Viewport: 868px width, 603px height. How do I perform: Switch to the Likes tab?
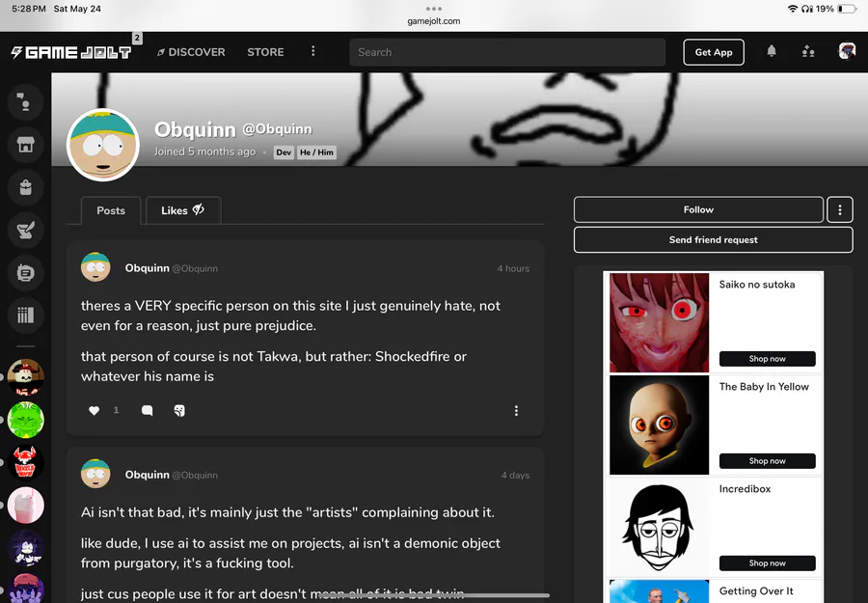point(182,210)
